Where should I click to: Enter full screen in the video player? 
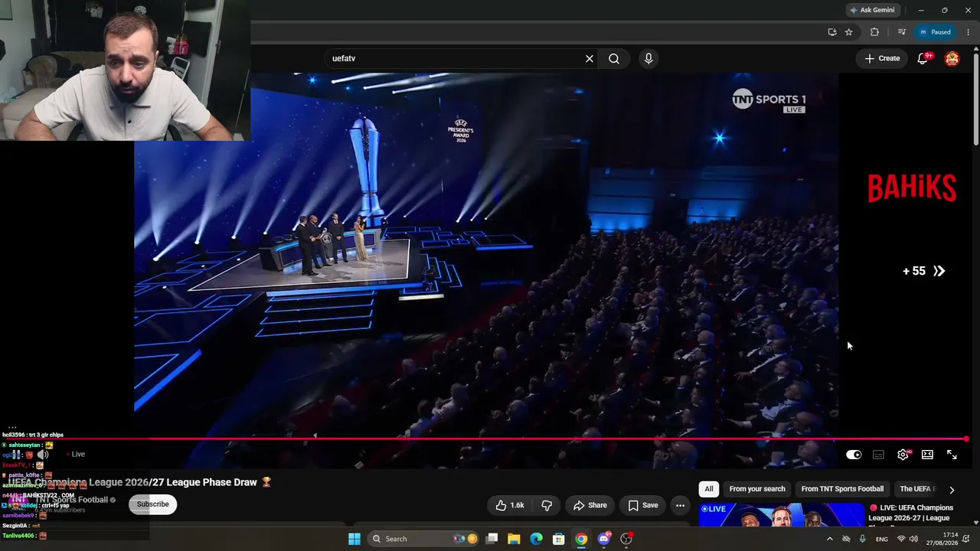(952, 455)
